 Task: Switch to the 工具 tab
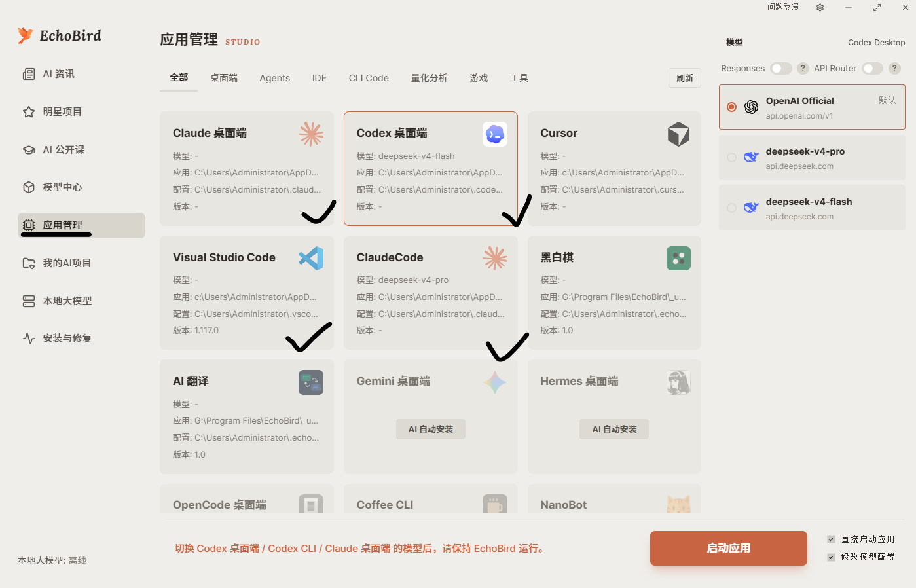(519, 78)
